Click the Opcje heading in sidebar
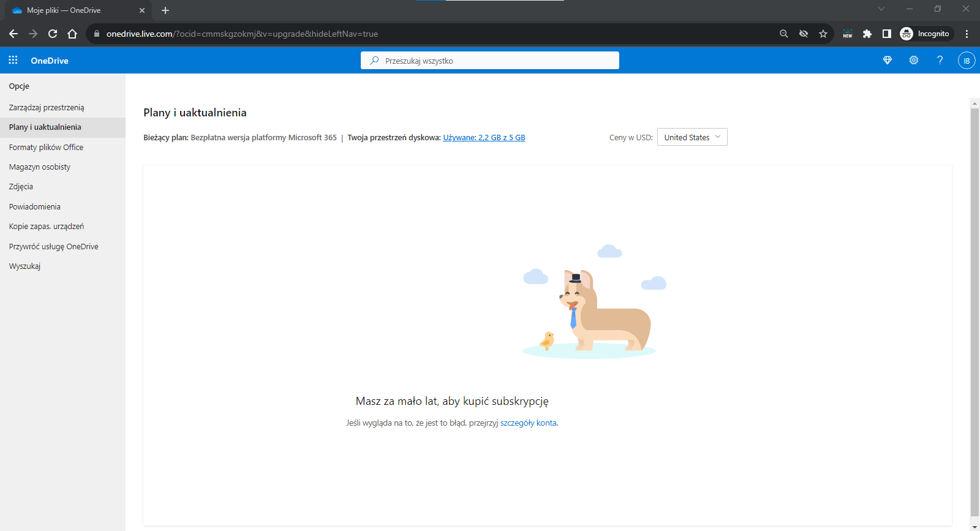The image size is (980, 531). 19,86
